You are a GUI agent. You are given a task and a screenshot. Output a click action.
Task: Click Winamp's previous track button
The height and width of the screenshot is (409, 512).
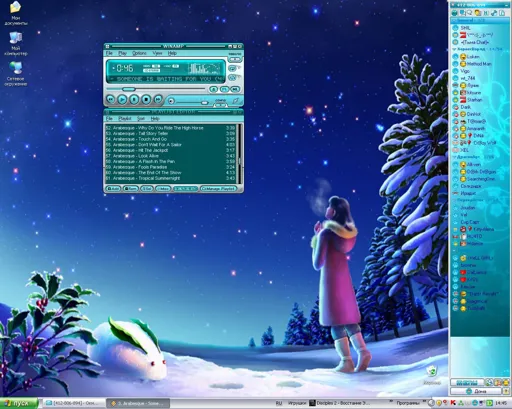pos(111,99)
